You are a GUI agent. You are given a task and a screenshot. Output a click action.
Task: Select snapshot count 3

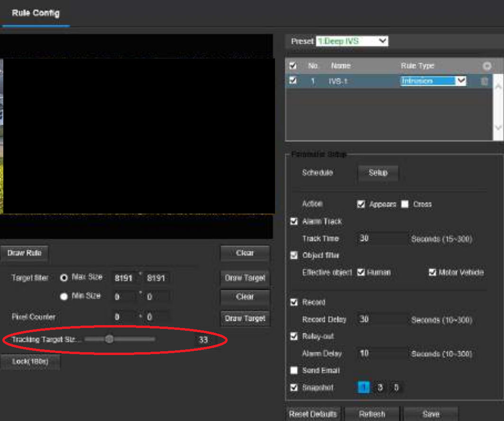[x=380, y=387]
